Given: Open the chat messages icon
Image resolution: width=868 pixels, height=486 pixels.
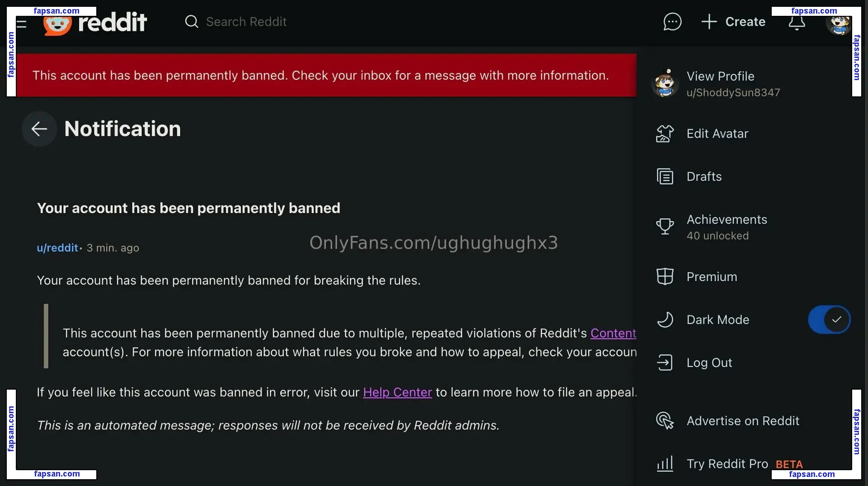Looking at the screenshot, I should tap(672, 22).
